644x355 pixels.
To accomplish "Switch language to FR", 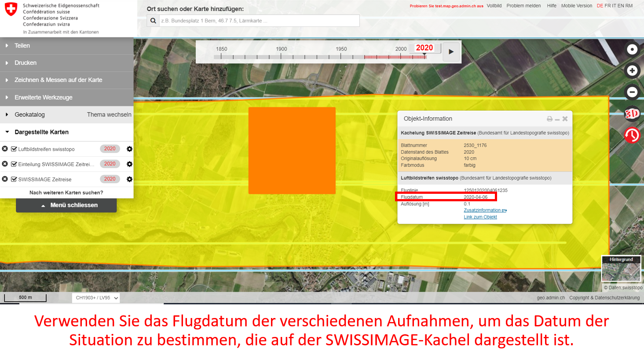I will (x=607, y=6).
